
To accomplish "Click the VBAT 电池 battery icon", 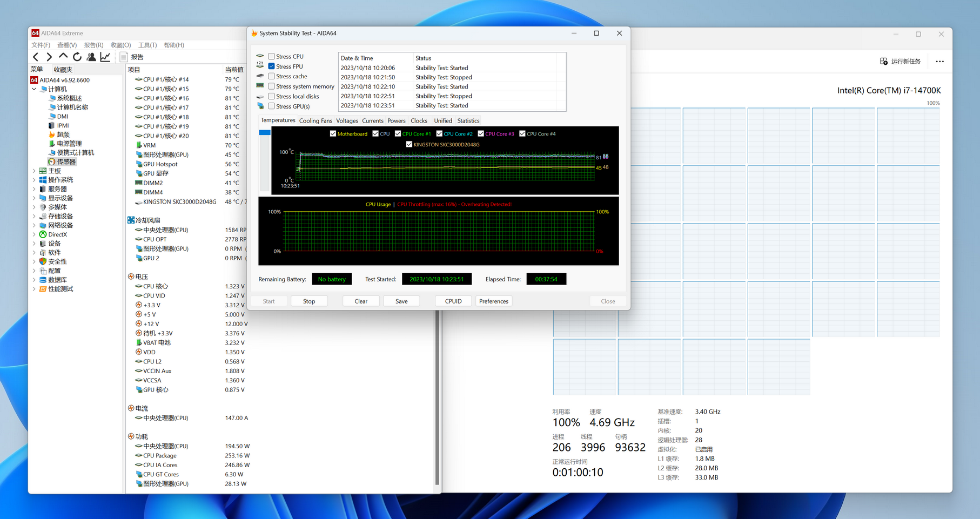I will coord(139,342).
